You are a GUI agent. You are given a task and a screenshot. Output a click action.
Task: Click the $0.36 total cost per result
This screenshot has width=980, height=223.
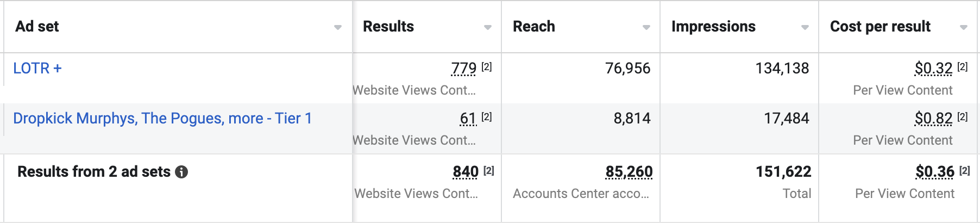coord(935,172)
